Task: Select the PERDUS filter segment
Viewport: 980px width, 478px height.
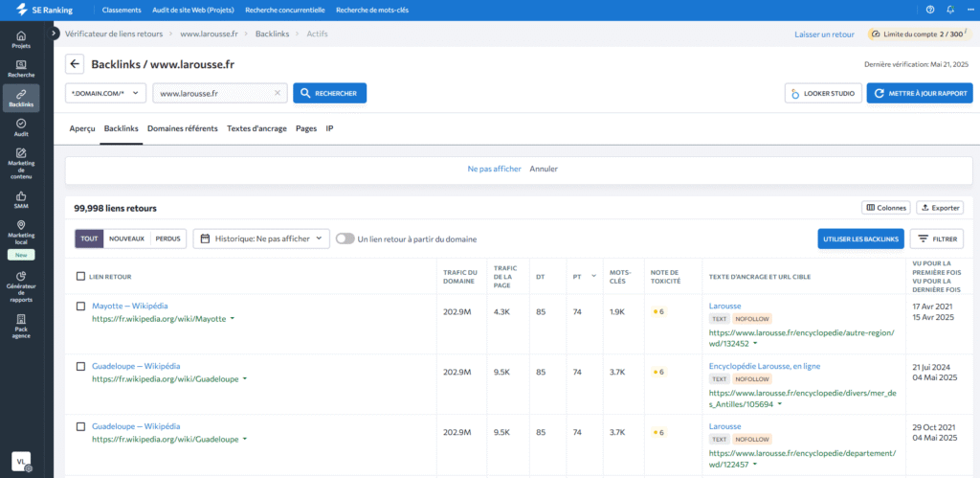Action: point(168,239)
